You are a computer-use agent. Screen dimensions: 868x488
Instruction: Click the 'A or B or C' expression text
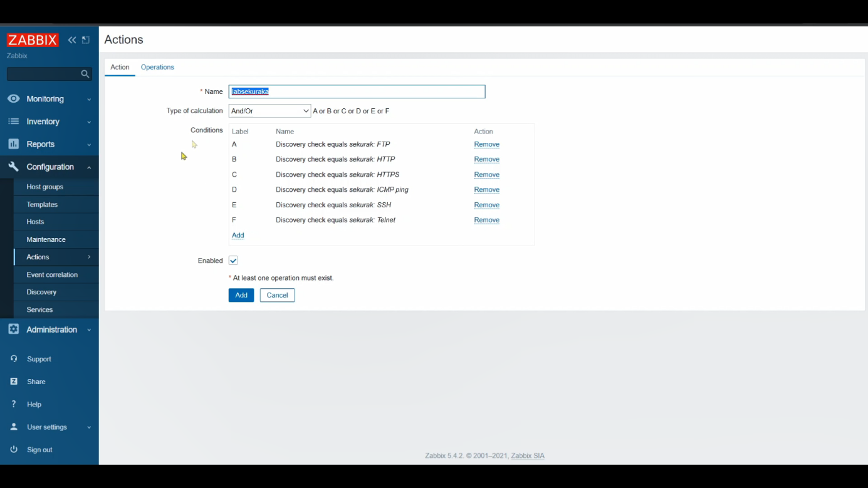[351, 111]
